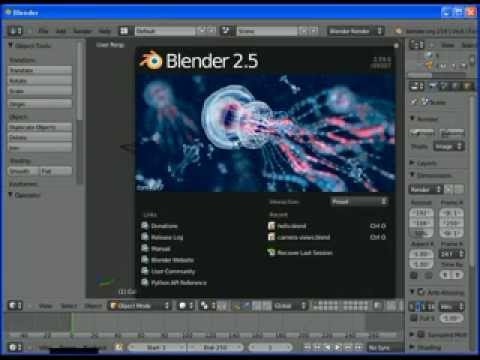Select the translate manipulator icon
480x360 pixels.
pos(247,306)
